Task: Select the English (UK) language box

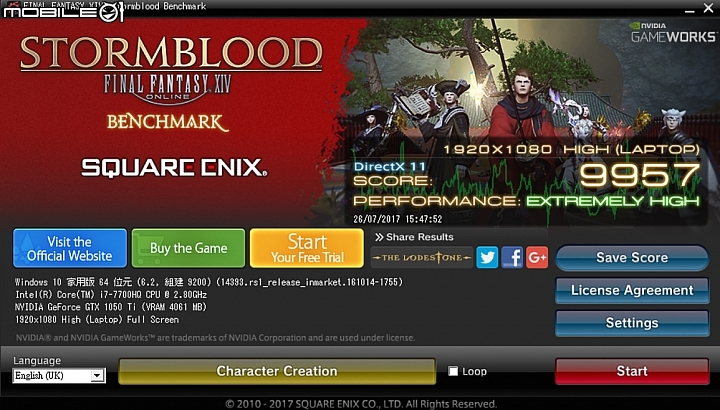Action: click(x=59, y=376)
